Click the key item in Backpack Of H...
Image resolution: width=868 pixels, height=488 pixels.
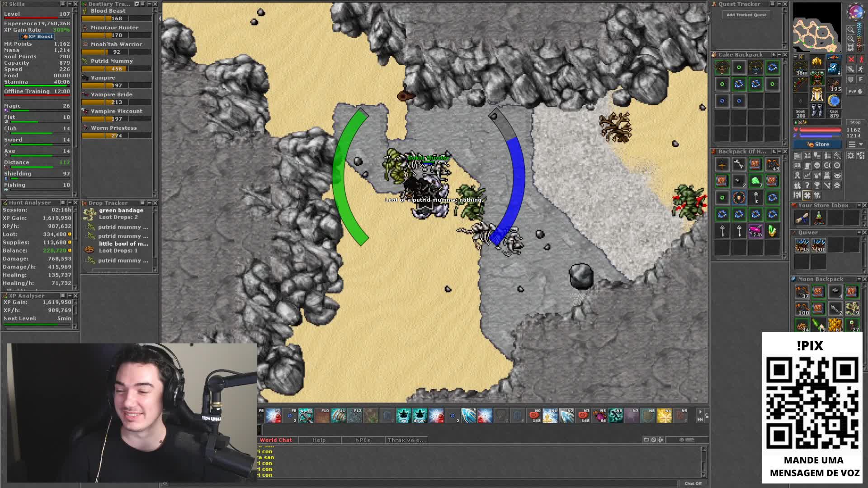755,197
